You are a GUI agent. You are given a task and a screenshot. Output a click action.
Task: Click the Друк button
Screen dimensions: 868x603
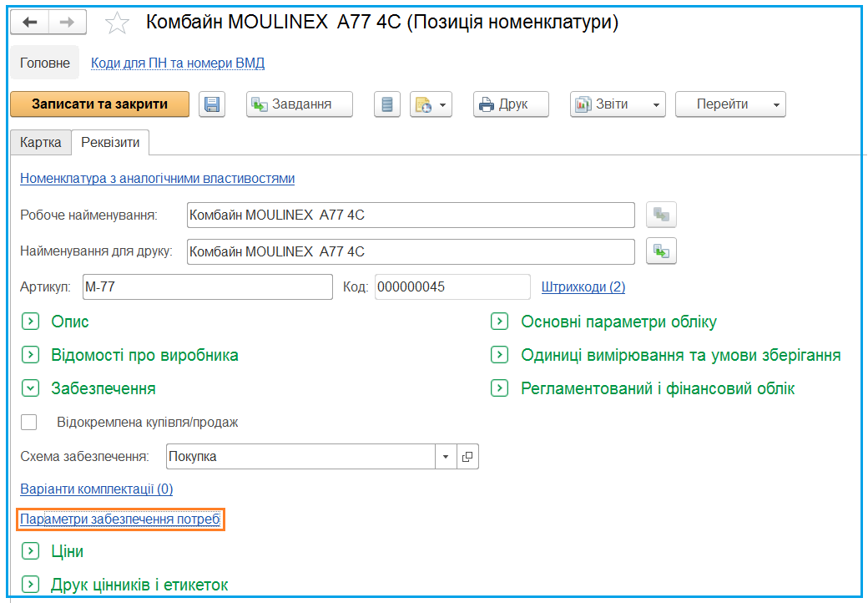tap(511, 104)
